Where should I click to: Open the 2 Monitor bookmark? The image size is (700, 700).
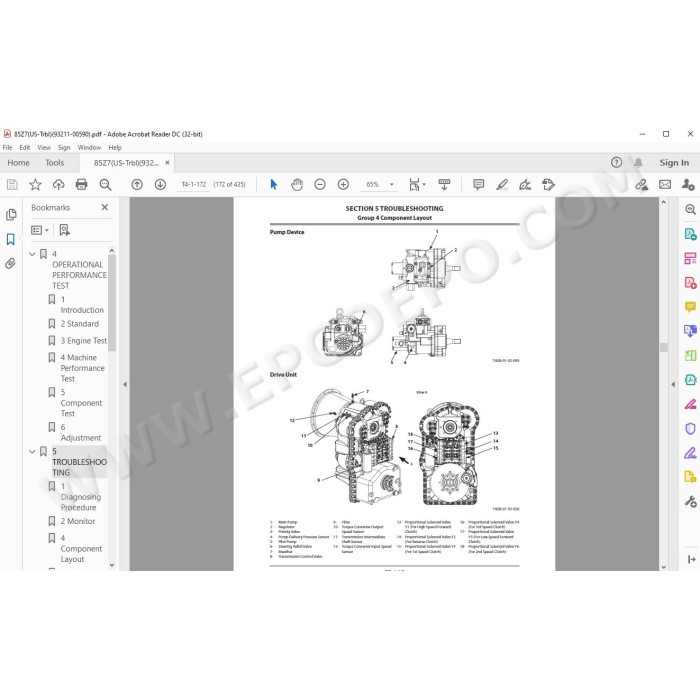pos(78,521)
